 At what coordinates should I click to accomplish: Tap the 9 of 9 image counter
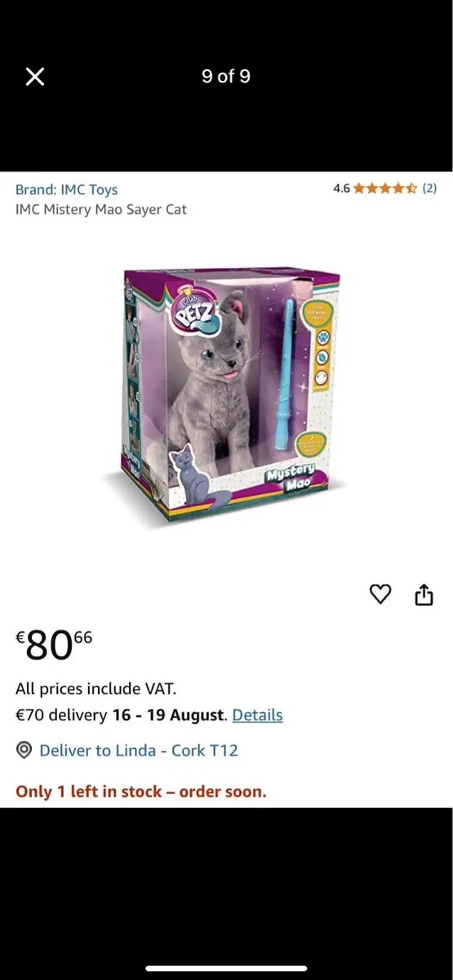point(226,77)
